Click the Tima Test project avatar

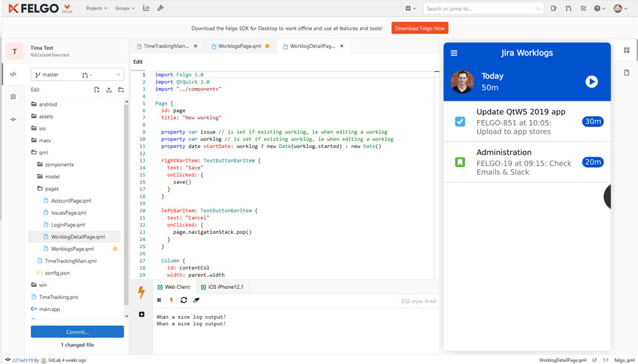pos(15,51)
